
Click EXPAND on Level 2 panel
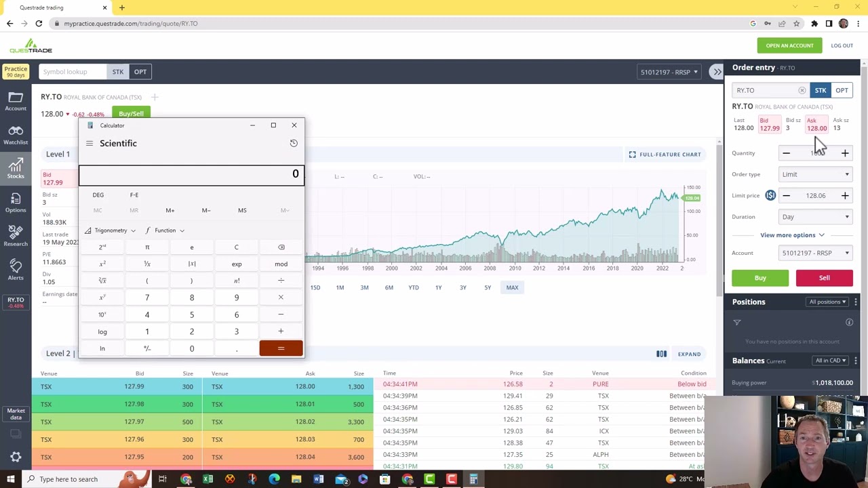pos(689,354)
